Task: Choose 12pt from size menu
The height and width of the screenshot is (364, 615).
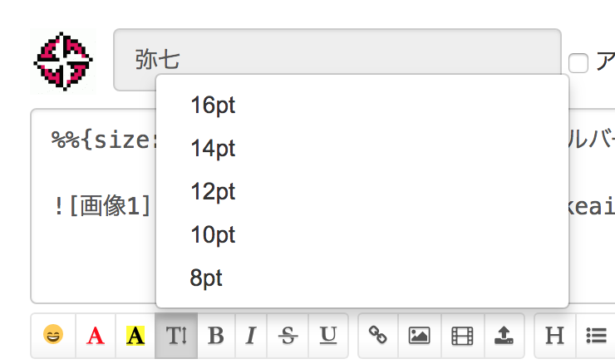Action: pyautogui.click(x=213, y=192)
